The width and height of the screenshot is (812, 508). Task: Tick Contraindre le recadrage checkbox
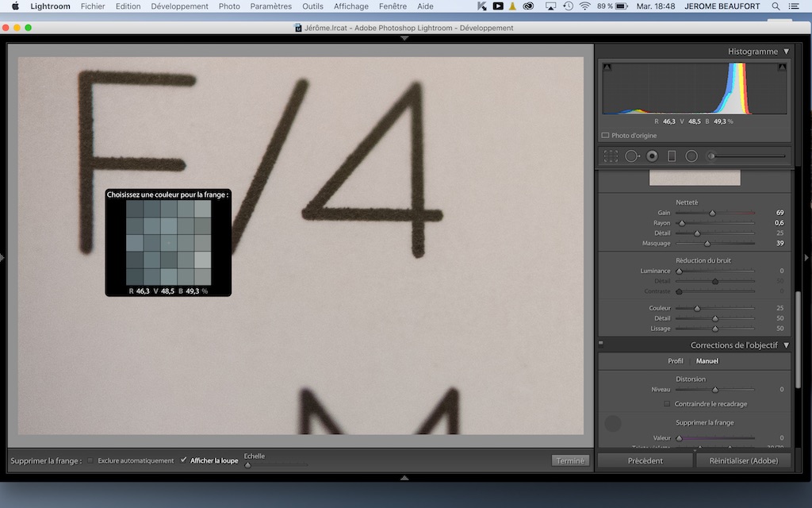(667, 404)
